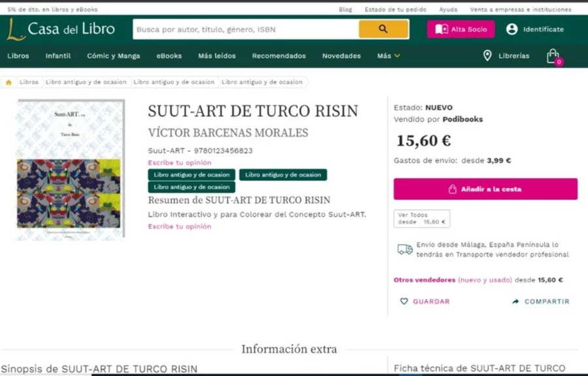Open the Recomendados section
Screen dimensions: 588x376
coord(279,56)
